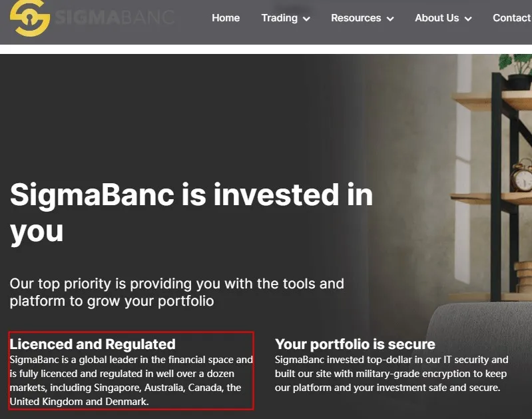
Task: Select the 'Your portfolio is secure' heading
Action: coord(355,344)
